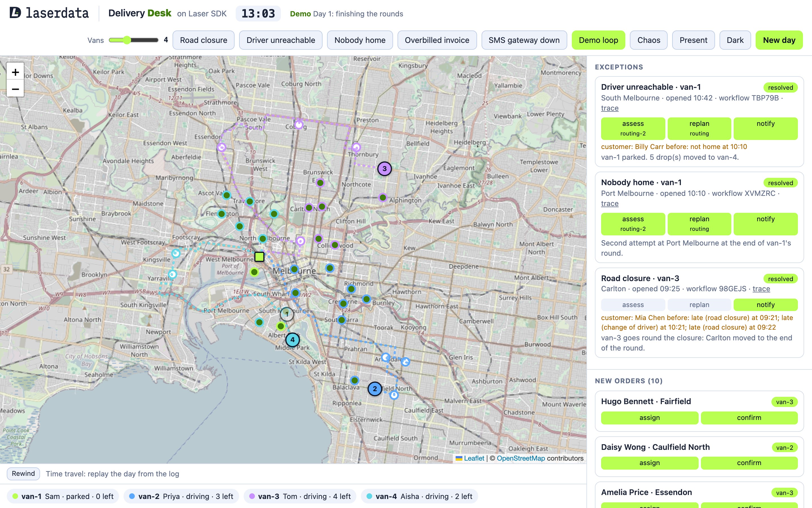Screen dimensions: 812x508
Task: Assign Daisy Wong Caulfield North order
Action: [x=649, y=463]
